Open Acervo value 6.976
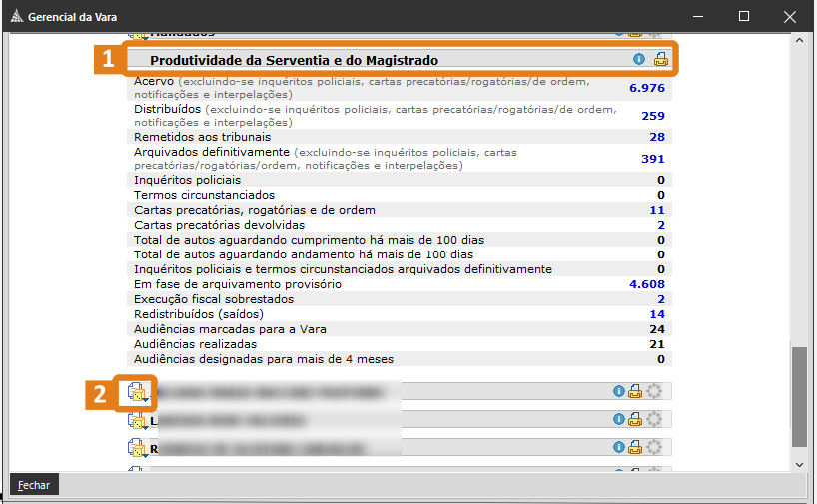This screenshot has height=504, width=817. 646,88
